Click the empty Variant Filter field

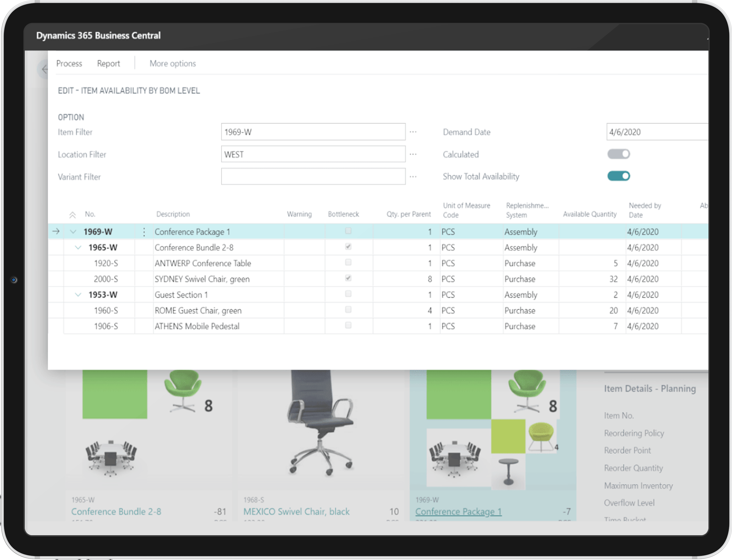[313, 176]
